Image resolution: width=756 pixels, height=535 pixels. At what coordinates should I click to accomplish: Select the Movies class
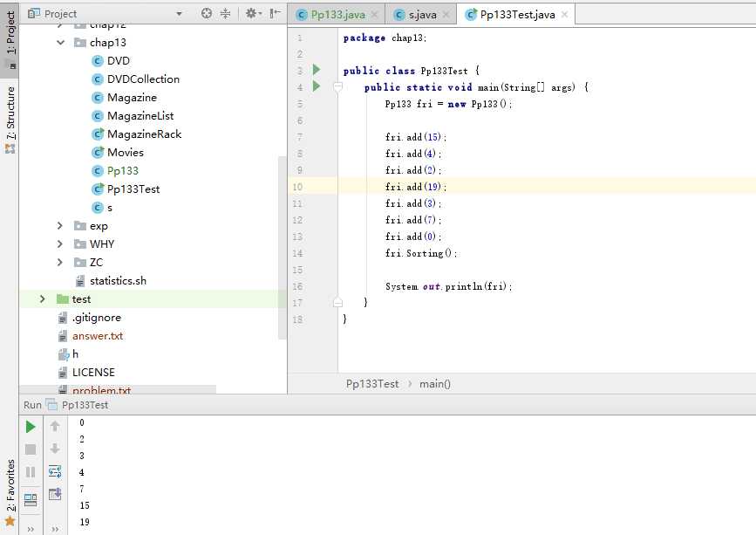pos(125,153)
